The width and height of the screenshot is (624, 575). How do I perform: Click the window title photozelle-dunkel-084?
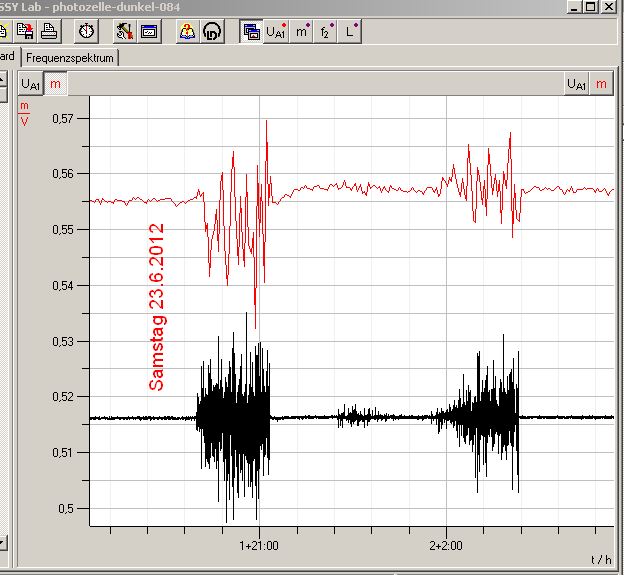(116, 7)
